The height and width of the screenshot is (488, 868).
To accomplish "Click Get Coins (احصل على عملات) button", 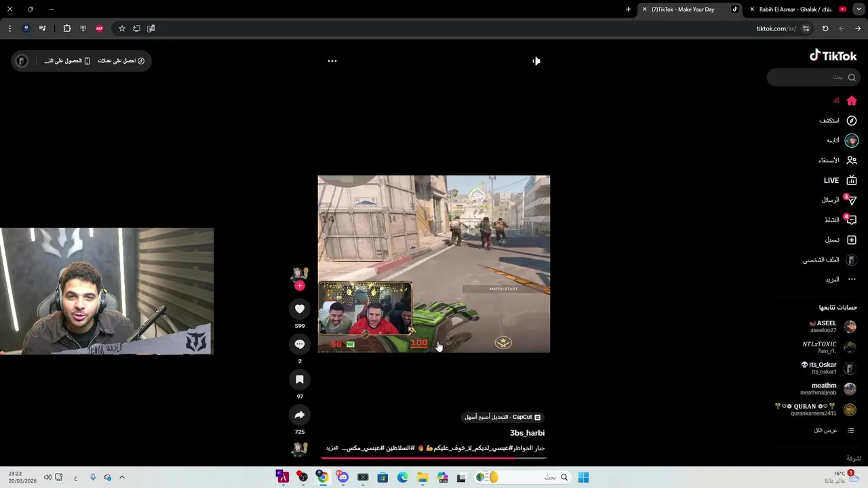I will 121,61.
